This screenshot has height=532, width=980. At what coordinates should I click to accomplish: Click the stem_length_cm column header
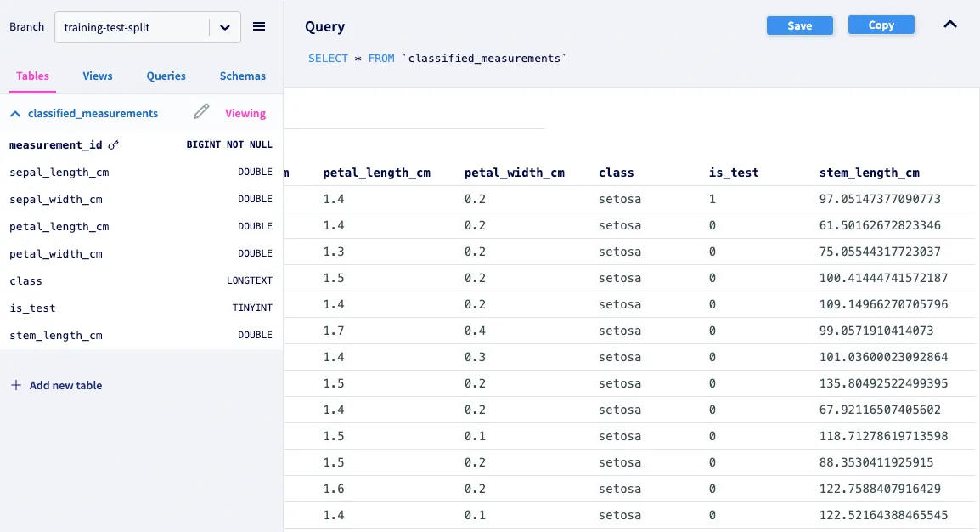[869, 173]
